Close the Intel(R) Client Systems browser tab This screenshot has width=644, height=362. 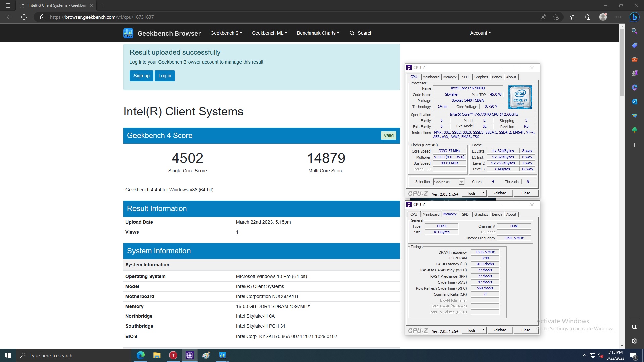pyautogui.click(x=91, y=5)
